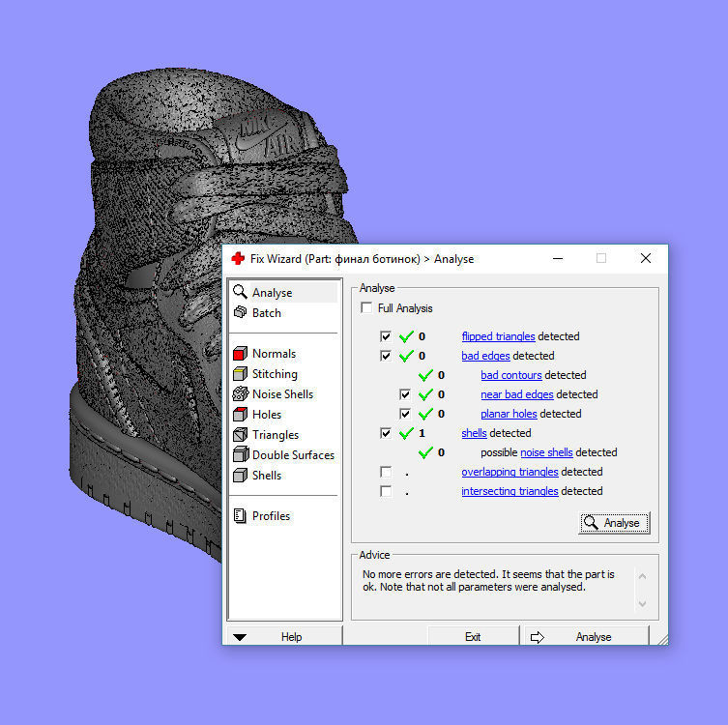Screen dimensions: 728x725
Task: Select the Double Surfaces text label
Action: tap(294, 455)
